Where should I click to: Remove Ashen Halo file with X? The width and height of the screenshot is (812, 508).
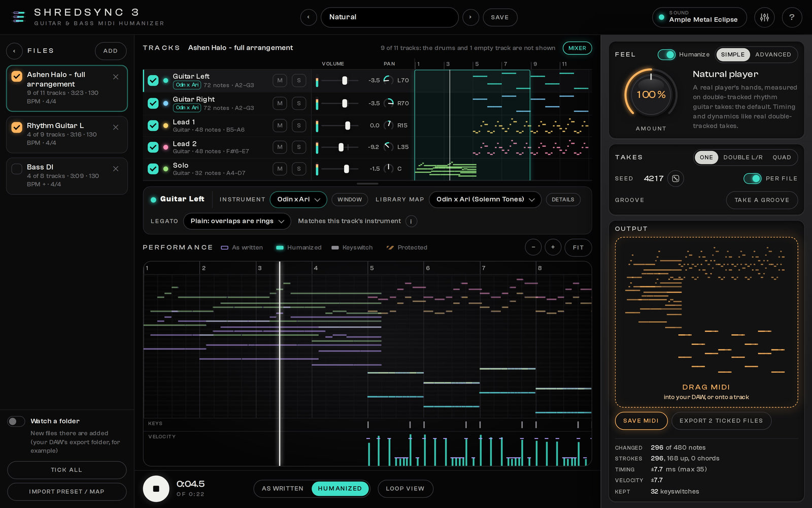tap(116, 77)
